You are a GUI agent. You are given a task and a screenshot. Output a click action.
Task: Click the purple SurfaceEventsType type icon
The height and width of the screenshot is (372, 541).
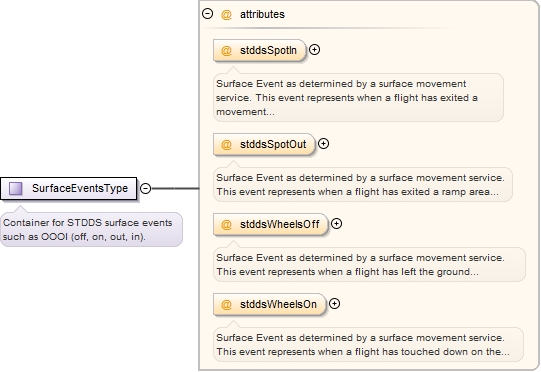pyautogui.click(x=16, y=188)
